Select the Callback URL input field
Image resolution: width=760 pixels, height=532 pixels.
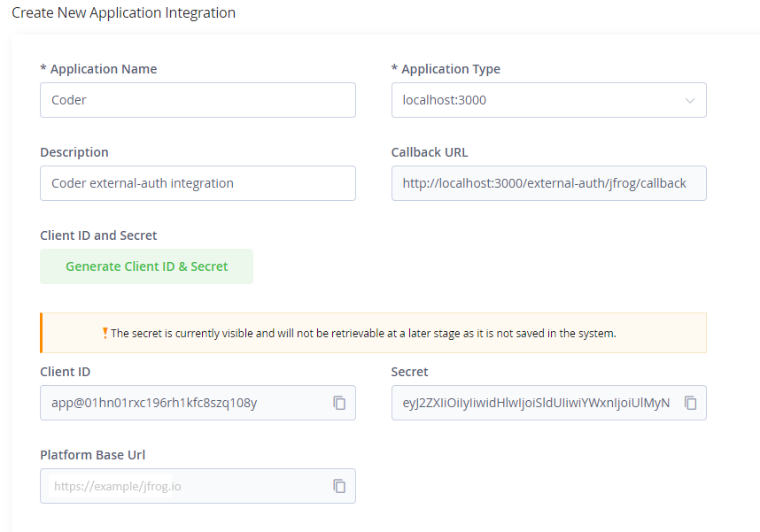point(548,183)
